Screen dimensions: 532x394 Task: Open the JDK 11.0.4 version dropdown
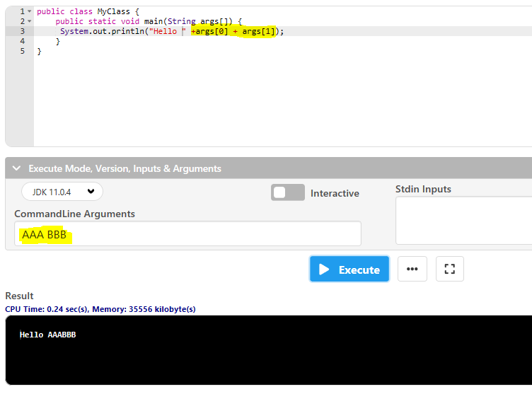point(62,192)
